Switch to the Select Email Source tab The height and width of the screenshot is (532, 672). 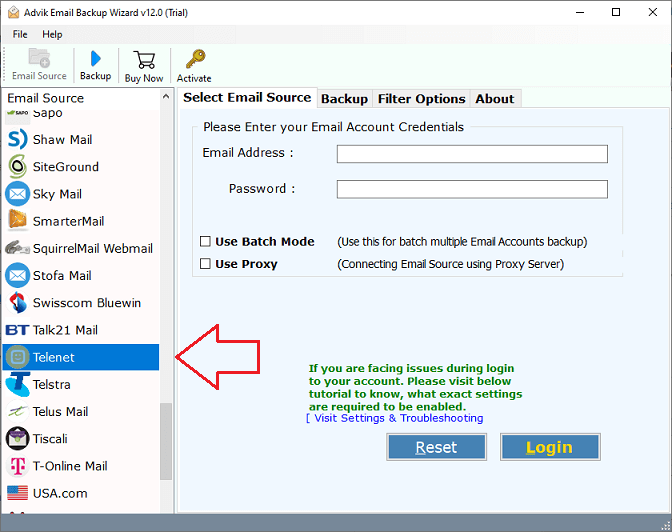click(247, 97)
